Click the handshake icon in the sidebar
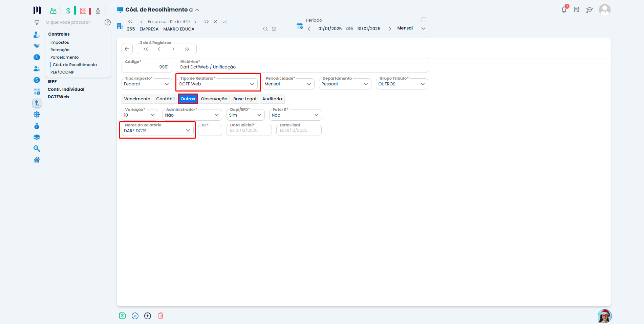The height and width of the screenshot is (324, 644). coord(37,46)
